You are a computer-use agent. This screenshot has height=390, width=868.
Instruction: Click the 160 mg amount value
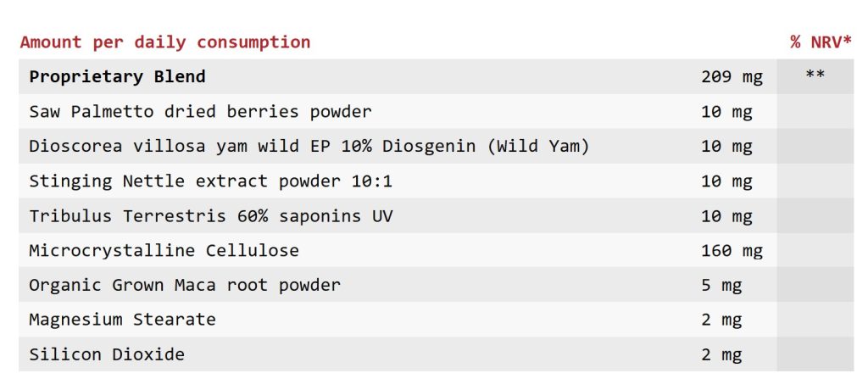pyautogui.click(x=732, y=250)
